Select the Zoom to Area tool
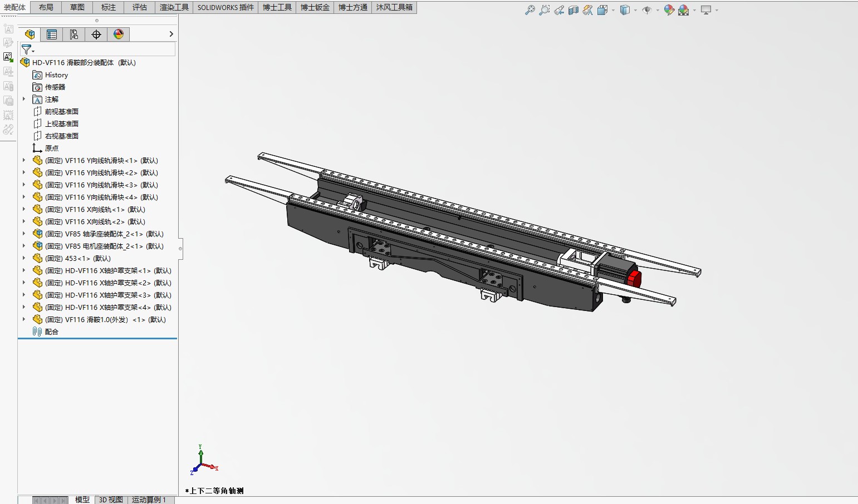 pos(544,10)
